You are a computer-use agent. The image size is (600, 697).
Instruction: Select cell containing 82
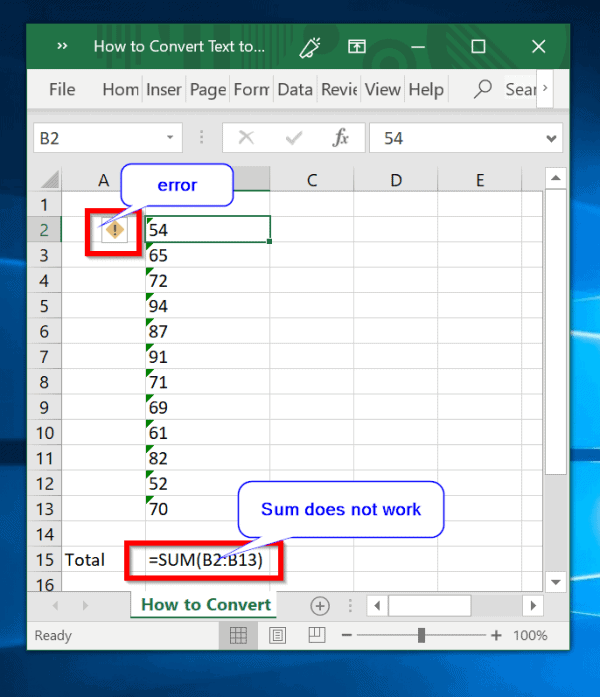[208, 458]
